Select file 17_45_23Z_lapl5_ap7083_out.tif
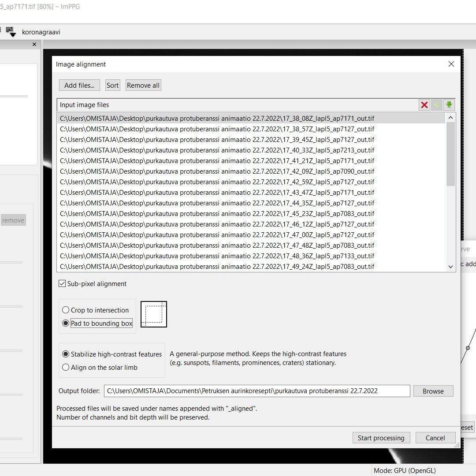Viewport: 476px width, 476px height. tap(251, 214)
